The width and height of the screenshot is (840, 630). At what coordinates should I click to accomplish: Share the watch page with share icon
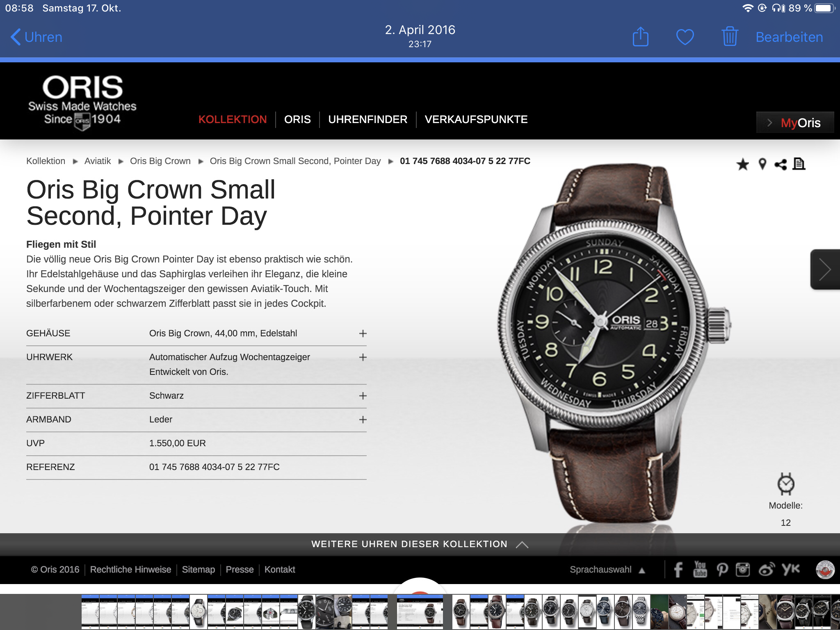[x=780, y=164]
